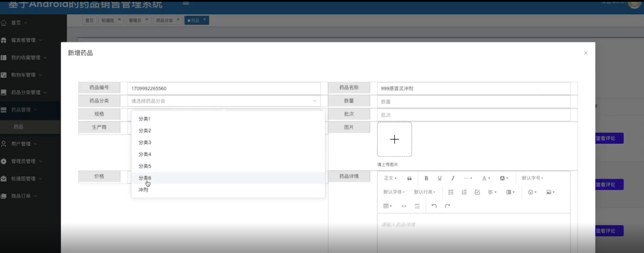The height and width of the screenshot is (253, 644).
Task: Open font color picker in editor
Action: pyautogui.click(x=486, y=178)
